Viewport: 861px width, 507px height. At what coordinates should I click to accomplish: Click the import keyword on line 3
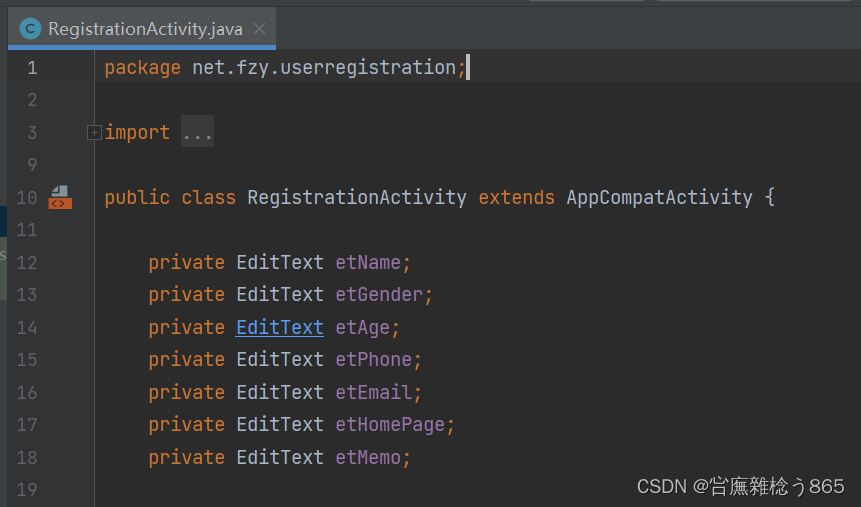(x=137, y=132)
